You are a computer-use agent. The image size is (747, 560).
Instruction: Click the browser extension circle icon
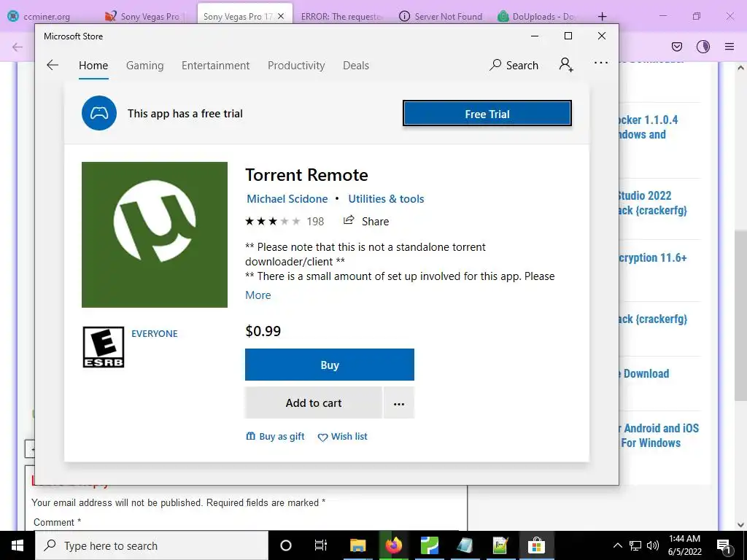pos(703,47)
